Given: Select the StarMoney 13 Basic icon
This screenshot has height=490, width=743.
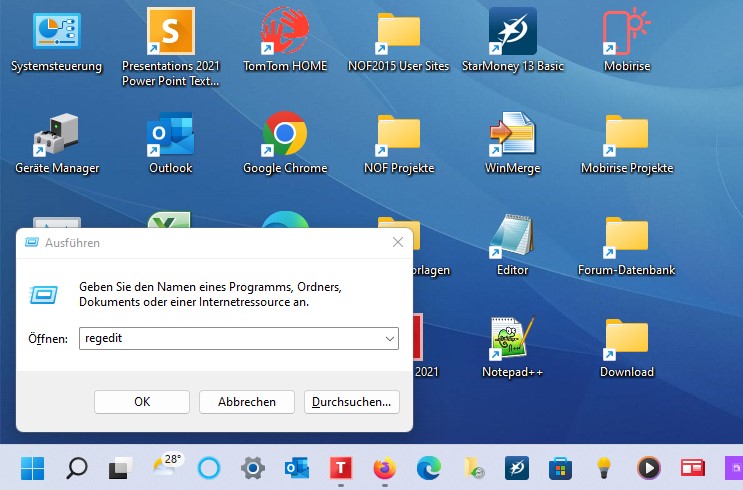Looking at the screenshot, I should [x=512, y=33].
